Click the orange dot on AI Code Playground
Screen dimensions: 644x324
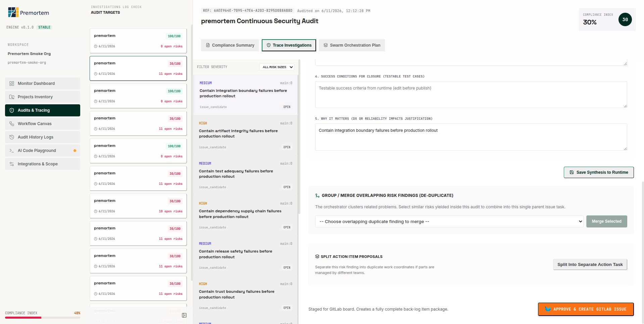click(x=75, y=151)
